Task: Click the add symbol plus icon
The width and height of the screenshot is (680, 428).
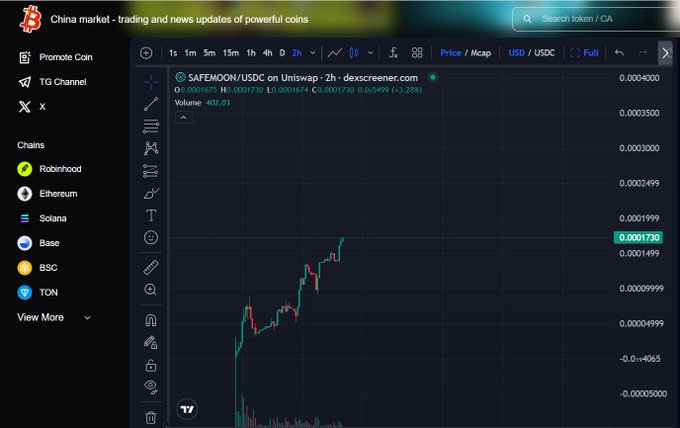Action: click(146, 53)
